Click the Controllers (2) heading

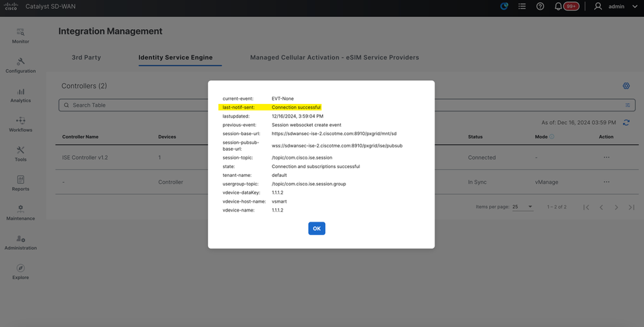tap(84, 86)
